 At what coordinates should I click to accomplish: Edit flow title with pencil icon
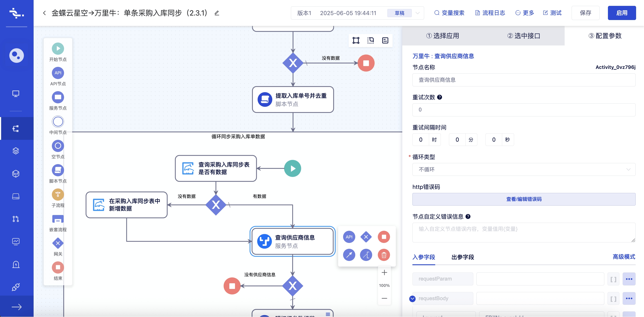point(217,13)
